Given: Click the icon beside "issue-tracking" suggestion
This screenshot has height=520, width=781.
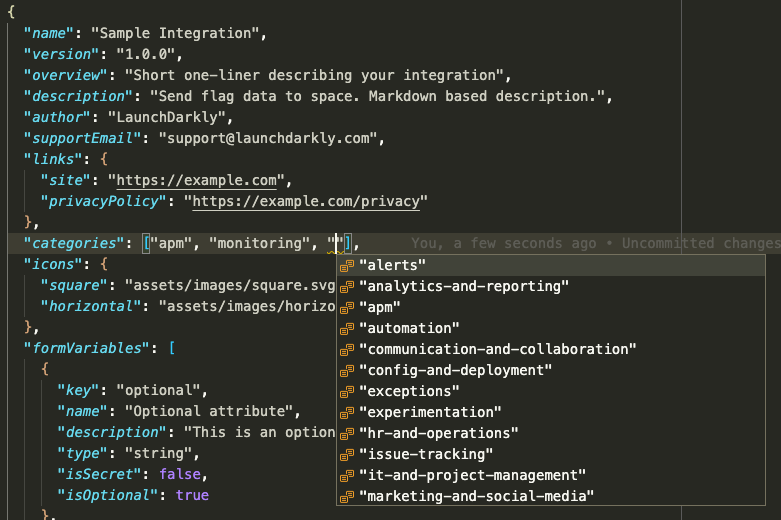Looking at the screenshot, I should click(x=347, y=455).
